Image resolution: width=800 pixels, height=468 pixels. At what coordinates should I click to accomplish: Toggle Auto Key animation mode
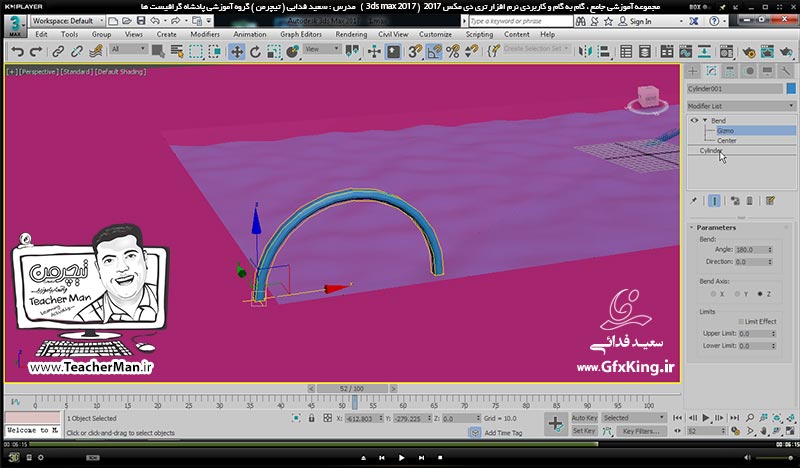[584, 418]
